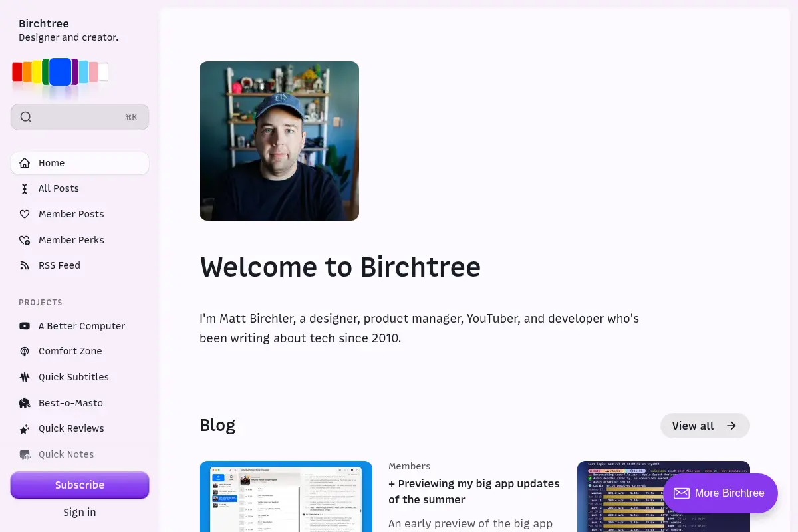Open the Member Perks page
The height and width of the screenshot is (532, 798).
(80, 240)
